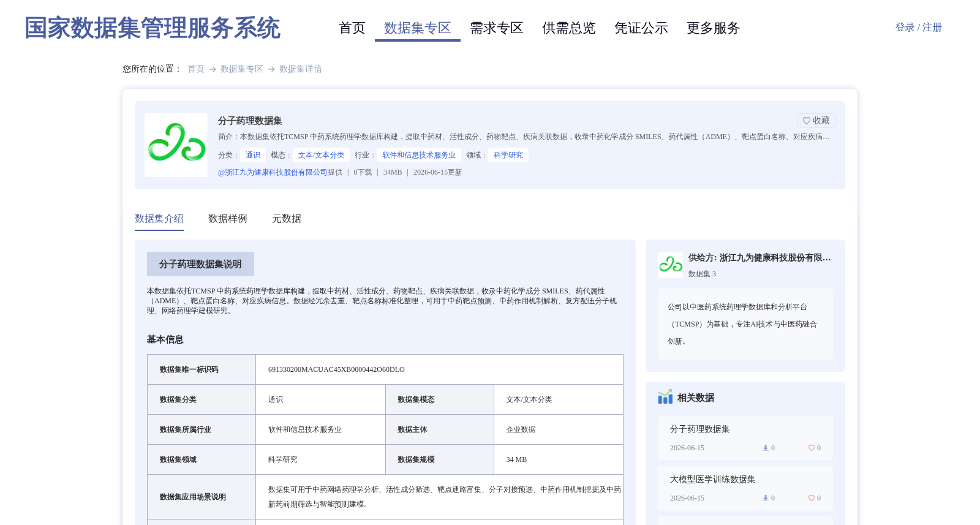Image resolution: width=980 pixels, height=525 pixels.
Task: Open the 凭证公示 navigation tab
Action: (641, 28)
